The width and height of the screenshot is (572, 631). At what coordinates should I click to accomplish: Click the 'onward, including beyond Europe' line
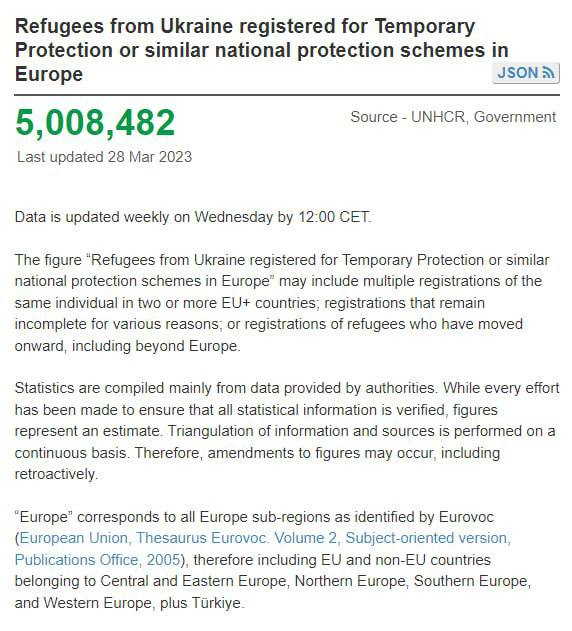click(x=128, y=346)
